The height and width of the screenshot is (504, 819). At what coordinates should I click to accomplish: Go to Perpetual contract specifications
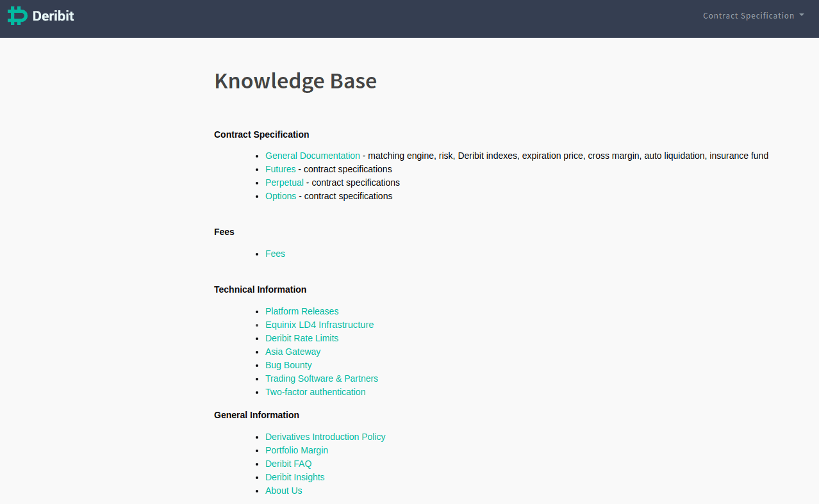click(285, 183)
